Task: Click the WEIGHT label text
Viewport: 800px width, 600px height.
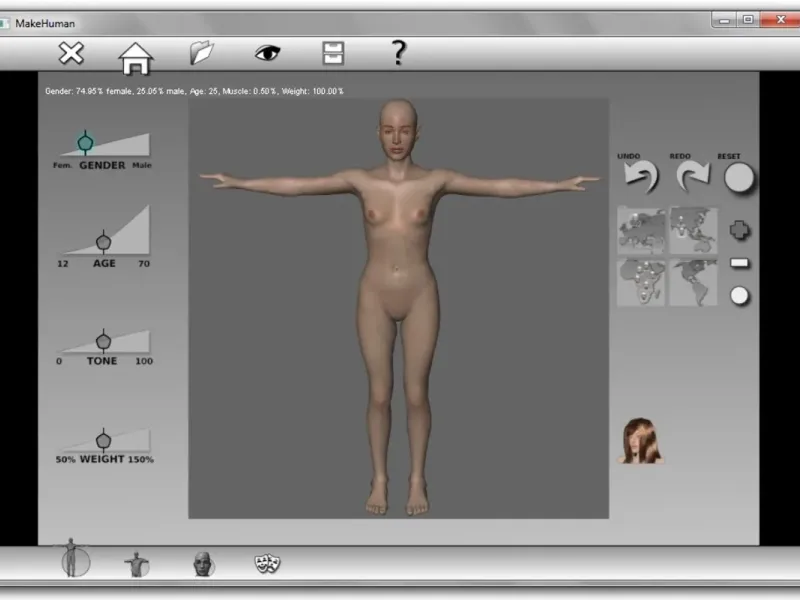Action: [102, 459]
